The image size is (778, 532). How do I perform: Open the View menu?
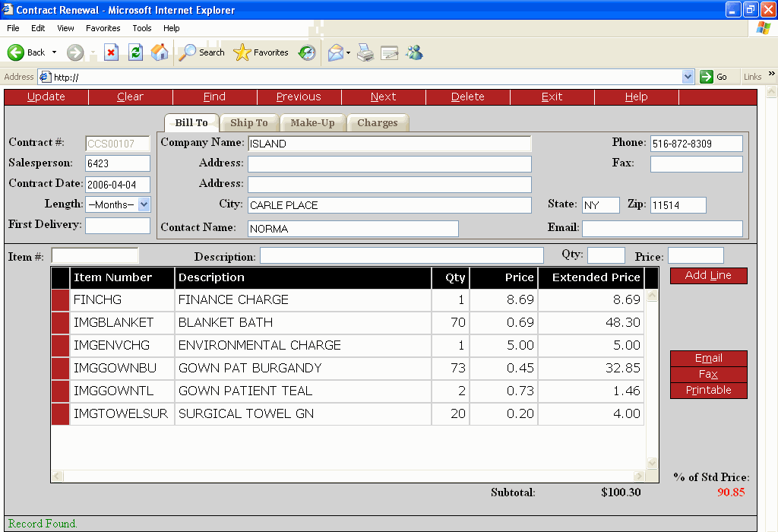pos(65,28)
